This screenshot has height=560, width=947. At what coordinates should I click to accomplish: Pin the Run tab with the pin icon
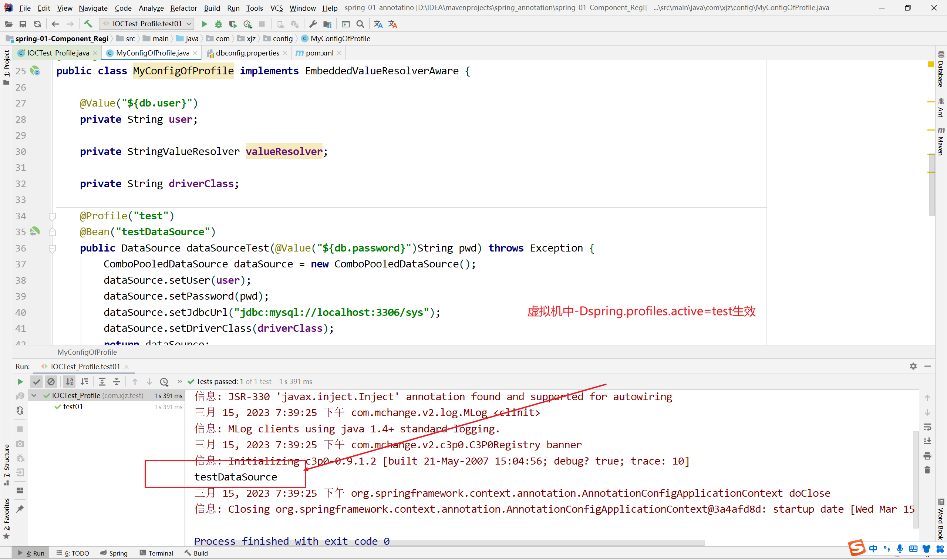[x=20, y=509]
